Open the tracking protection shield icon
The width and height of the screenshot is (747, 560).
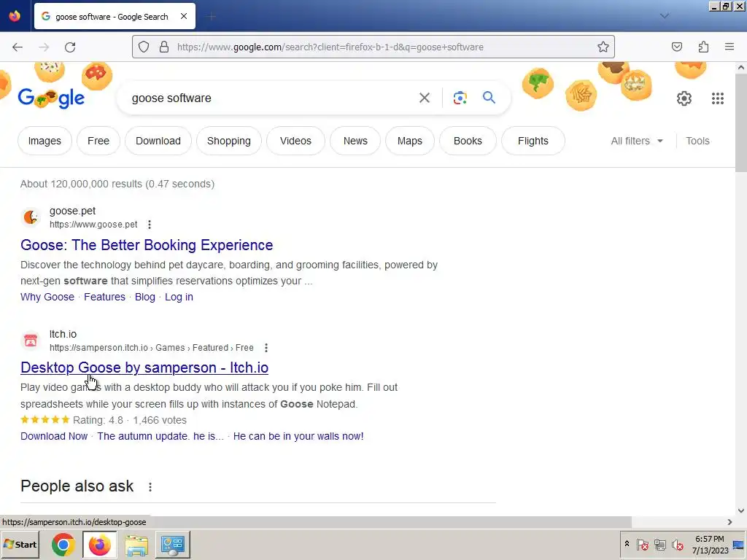coord(144,47)
